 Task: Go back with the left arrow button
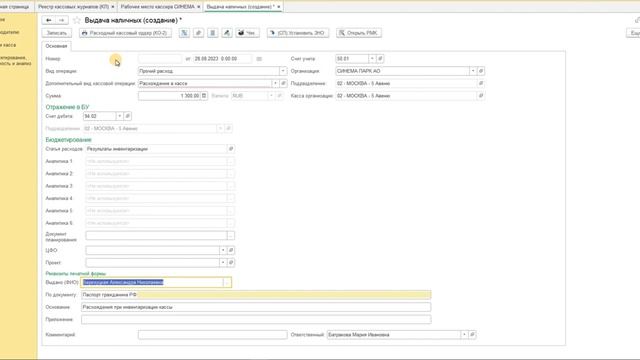pos(49,20)
